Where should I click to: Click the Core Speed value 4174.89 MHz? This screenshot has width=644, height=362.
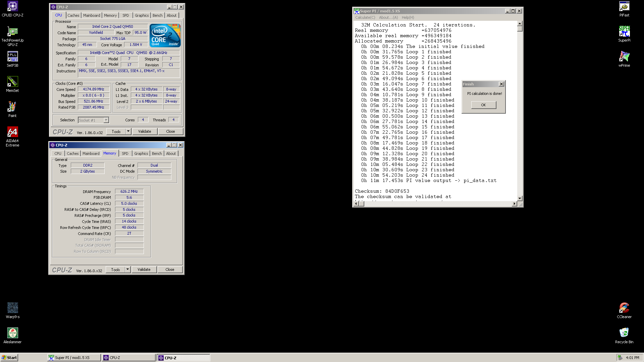click(94, 89)
